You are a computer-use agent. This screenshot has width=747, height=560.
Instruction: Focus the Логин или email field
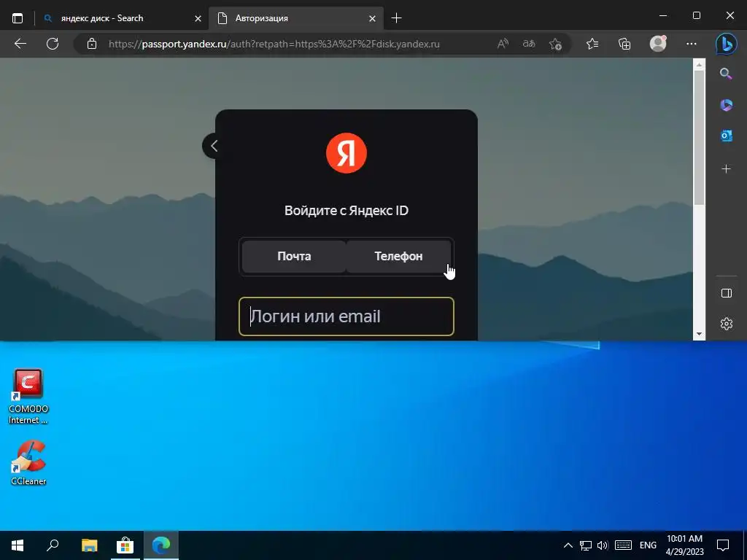[347, 316]
